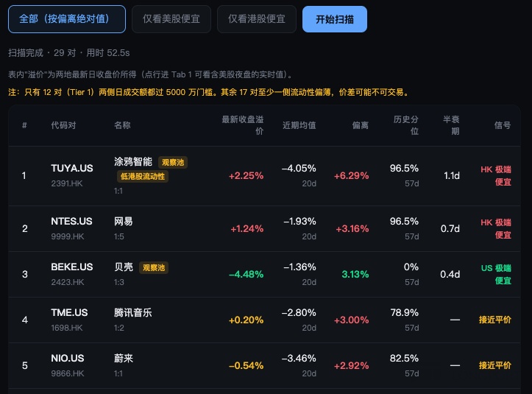The height and width of the screenshot is (394, 532).
Task: Open the NIO.US 蔚来 row
Action: (x=264, y=365)
